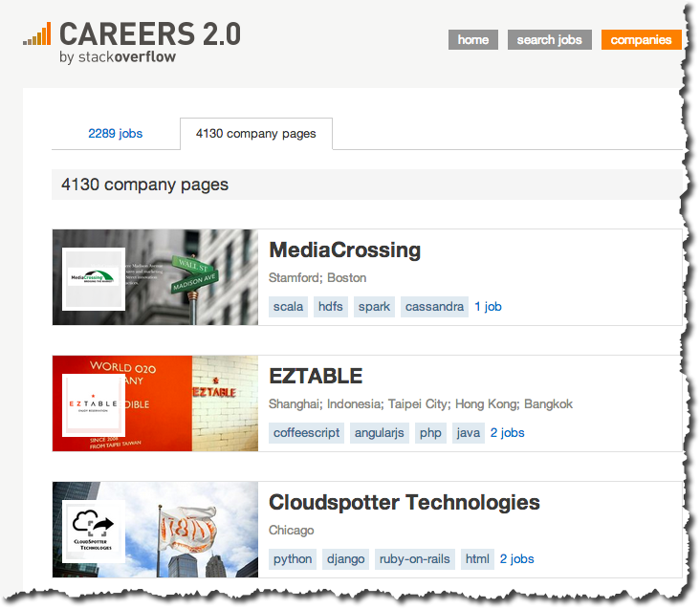
Task: Click the 'Shanghai; Indonesia; Taipei City' location text
Action: (x=360, y=404)
